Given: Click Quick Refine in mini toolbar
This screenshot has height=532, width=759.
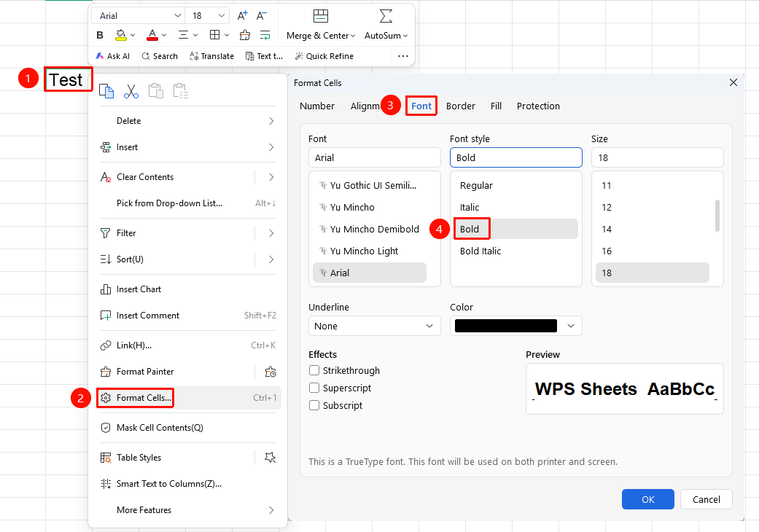Looking at the screenshot, I should point(324,56).
